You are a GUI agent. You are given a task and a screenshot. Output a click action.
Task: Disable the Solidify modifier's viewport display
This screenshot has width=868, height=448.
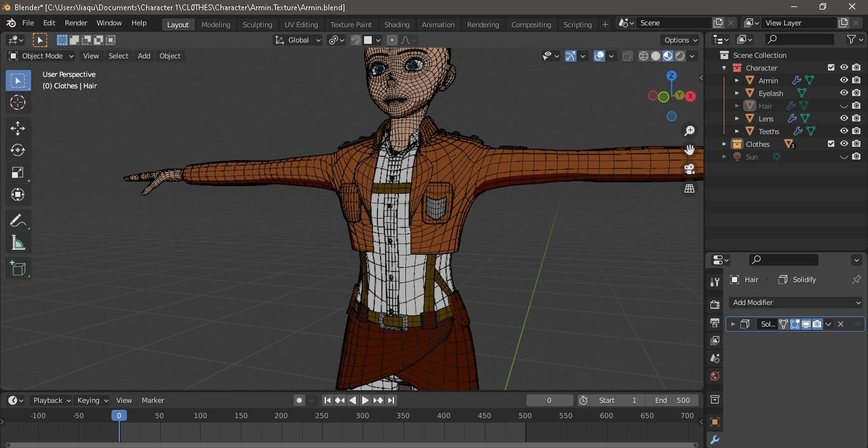pyautogui.click(x=806, y=324)
